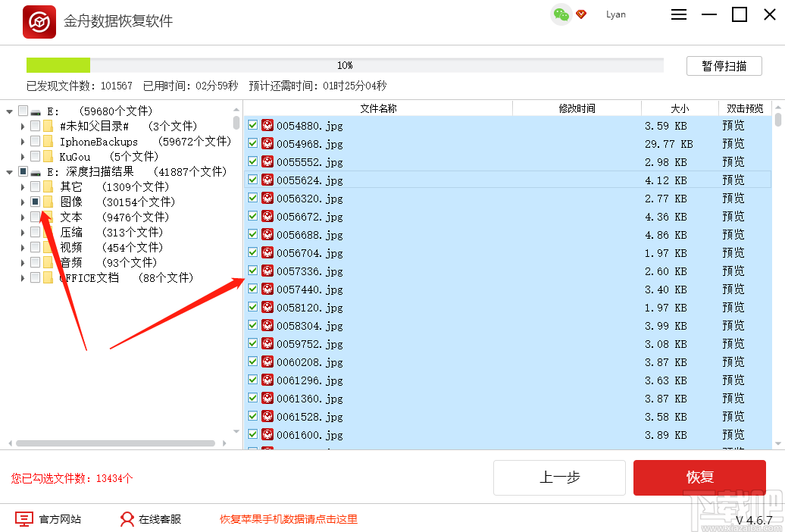The width and height of the screenshot is (785, 532).
Task: Click the folder icon of 其它
Action: (48, 187)
